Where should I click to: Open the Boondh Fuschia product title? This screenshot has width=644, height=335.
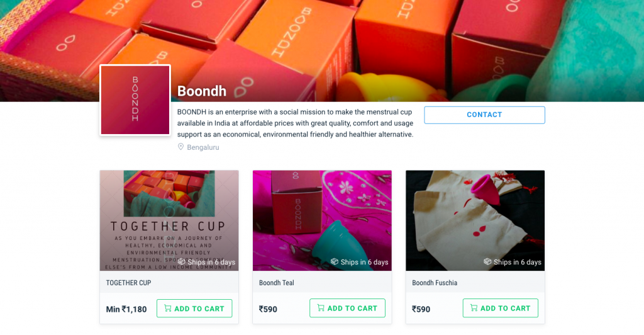tap(435, 283)
